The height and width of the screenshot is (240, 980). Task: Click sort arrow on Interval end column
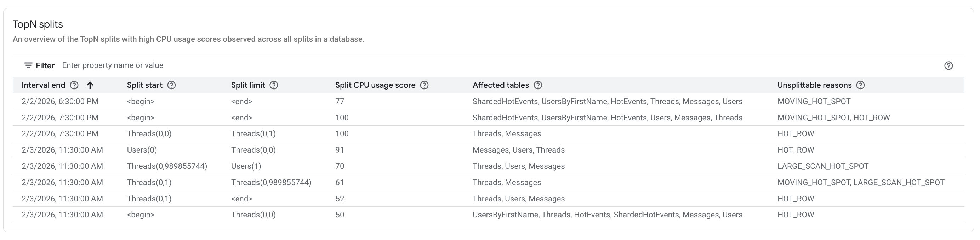(x=90, y=85)
